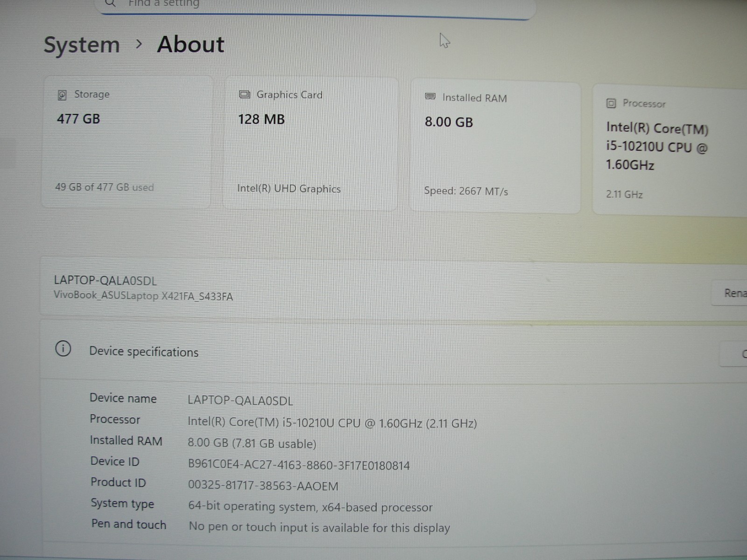Click 'No pen or touch input' value
The image size is (747, 560).
[319, 527]
